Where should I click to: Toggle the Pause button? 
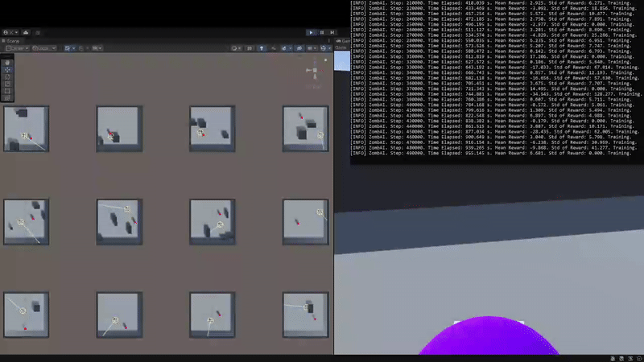click(322, 32)
